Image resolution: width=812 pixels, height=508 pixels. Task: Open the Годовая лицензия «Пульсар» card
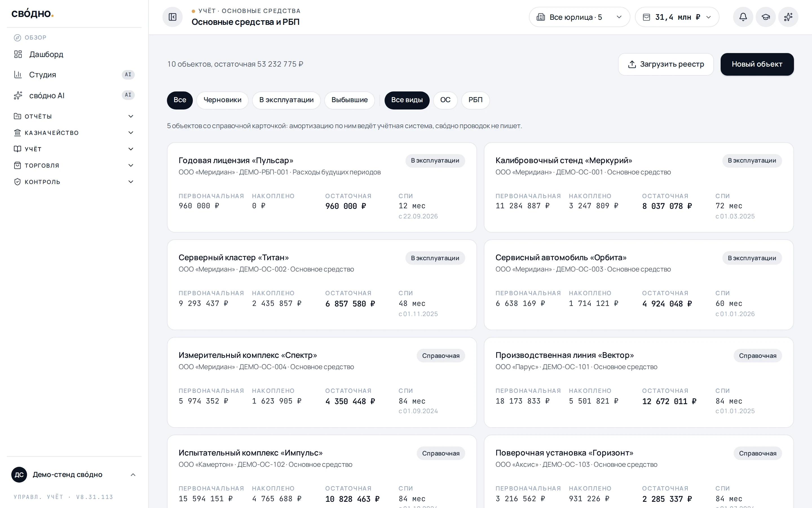[x=322, y=187]
